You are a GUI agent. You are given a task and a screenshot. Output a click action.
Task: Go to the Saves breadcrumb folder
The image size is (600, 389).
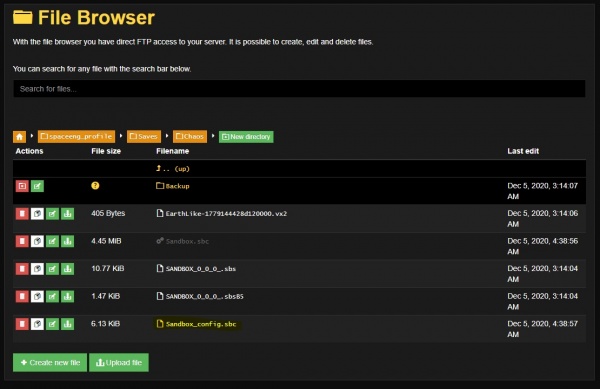click(144, 137)
